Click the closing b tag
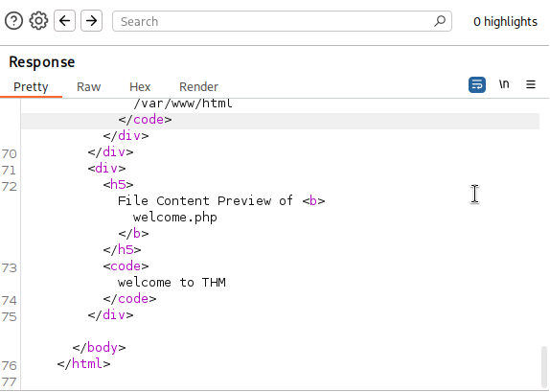550x392 pixels. tap(133, 234)
